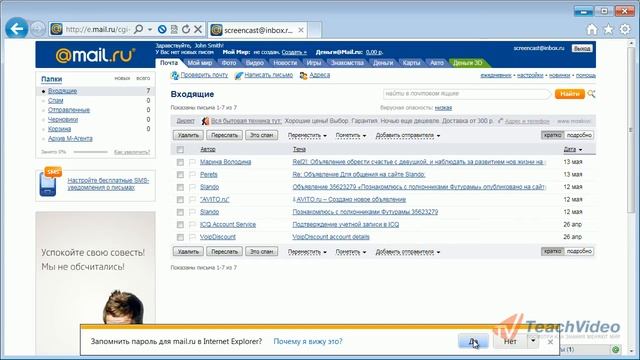
Task: Sort messages by Дата column
Action: (573, 149)
